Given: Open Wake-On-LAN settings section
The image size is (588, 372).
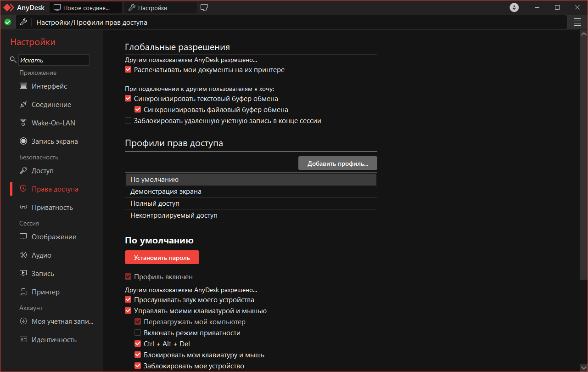Looking at the screenshot, I should pos(23,123).
